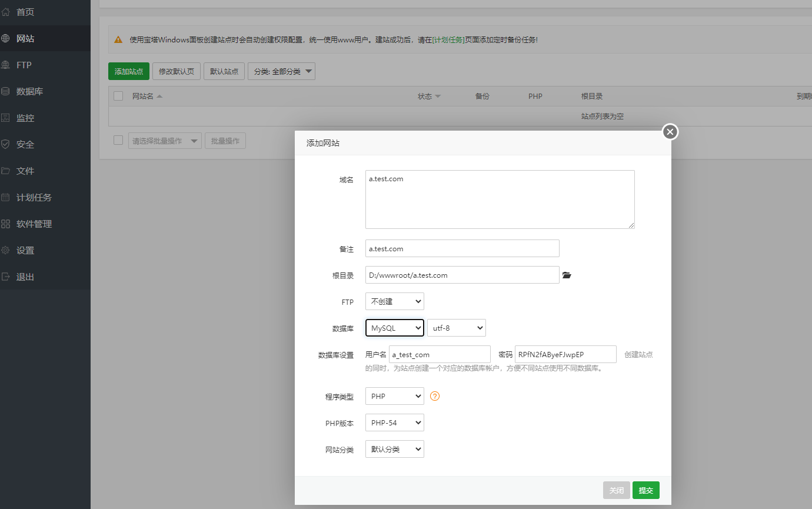Image resolution: width=812 pixels, height=509 pixels.
Task: Click the 根目录 column header in table
Action: [x=592, y=96]
